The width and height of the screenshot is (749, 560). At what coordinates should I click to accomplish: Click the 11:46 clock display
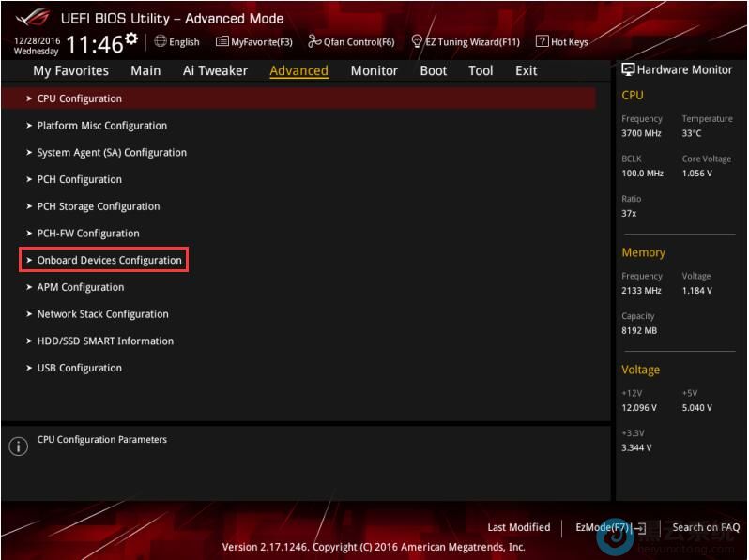tap(95, 44)
